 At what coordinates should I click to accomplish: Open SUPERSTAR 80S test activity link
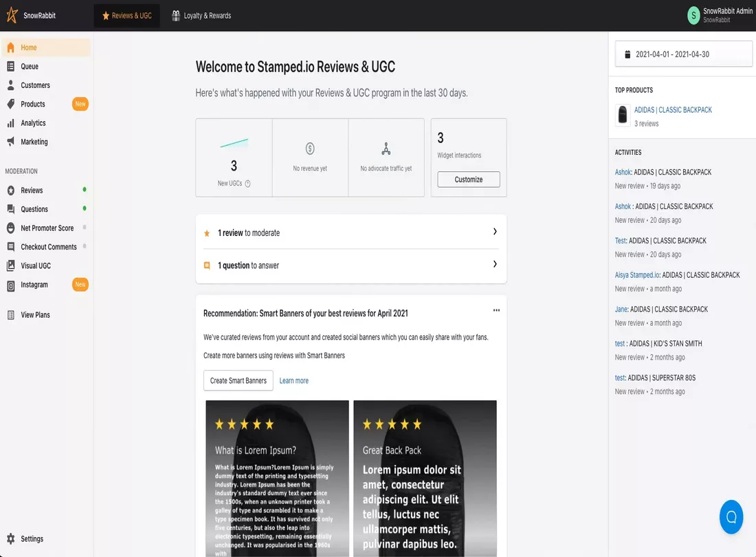[619, 378]
